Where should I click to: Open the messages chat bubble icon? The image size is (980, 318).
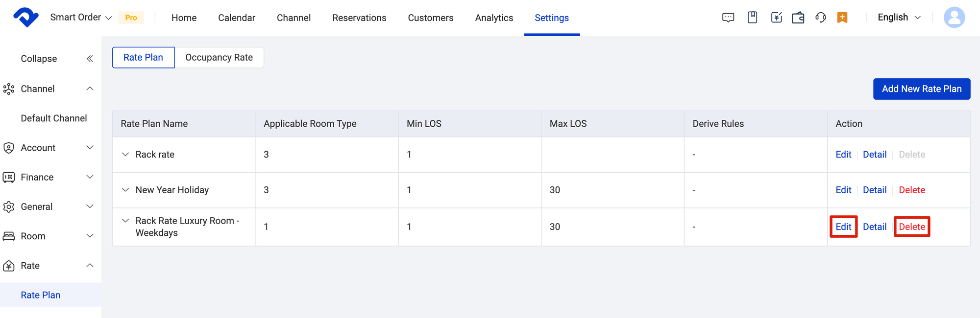coord(728,18)
